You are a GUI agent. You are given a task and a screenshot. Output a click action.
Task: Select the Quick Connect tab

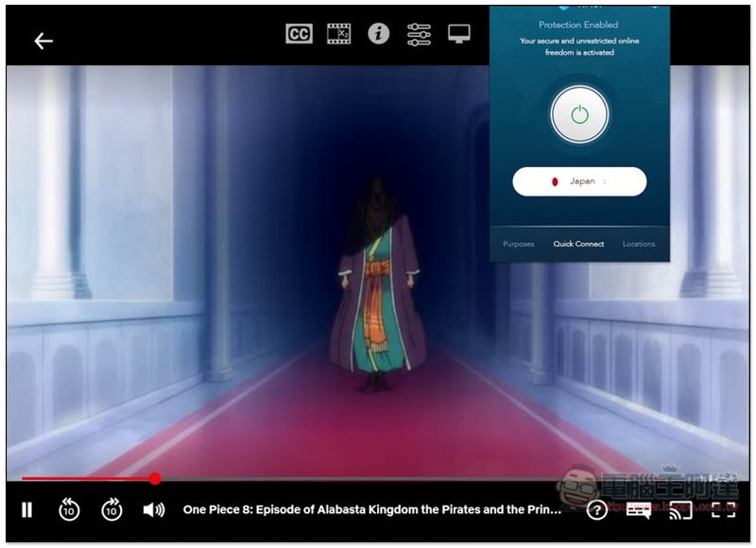[578, 244]
